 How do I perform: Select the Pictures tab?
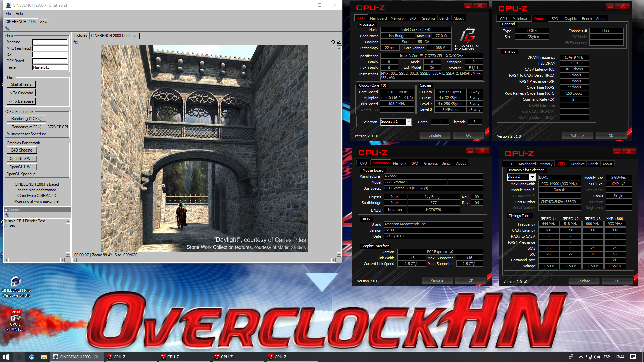coord(80,35)
